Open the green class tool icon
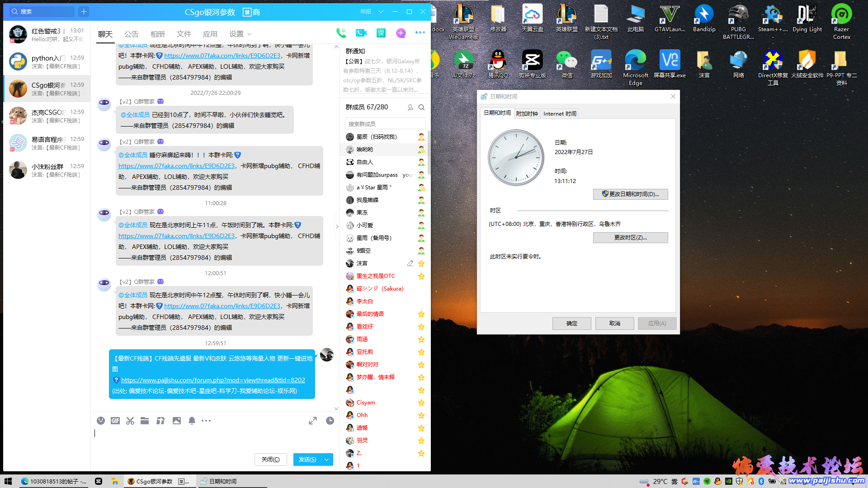 click(x=381, y=33)
